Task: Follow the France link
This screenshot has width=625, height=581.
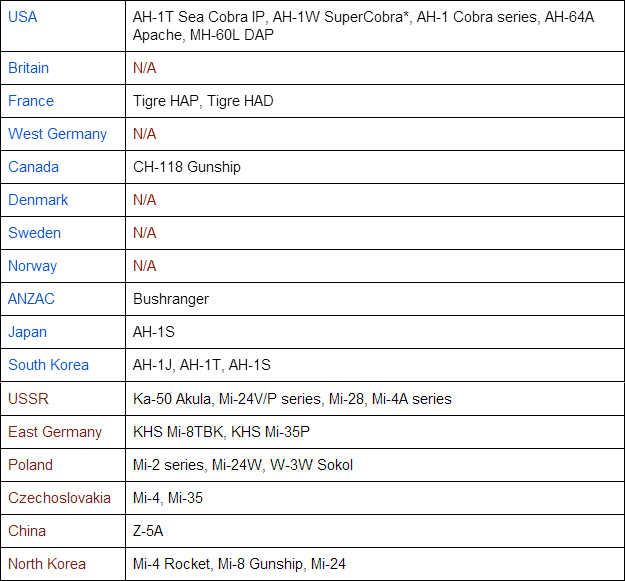Action: click(31, 101)
